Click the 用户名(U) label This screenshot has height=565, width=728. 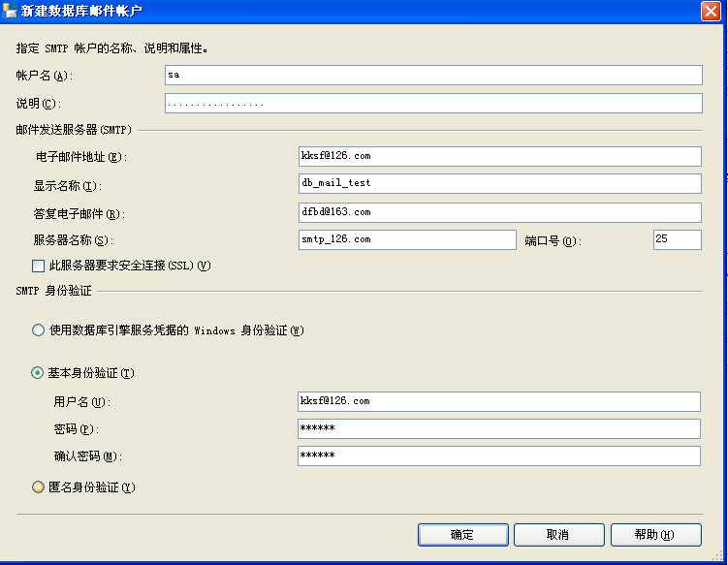coord(82,402)
